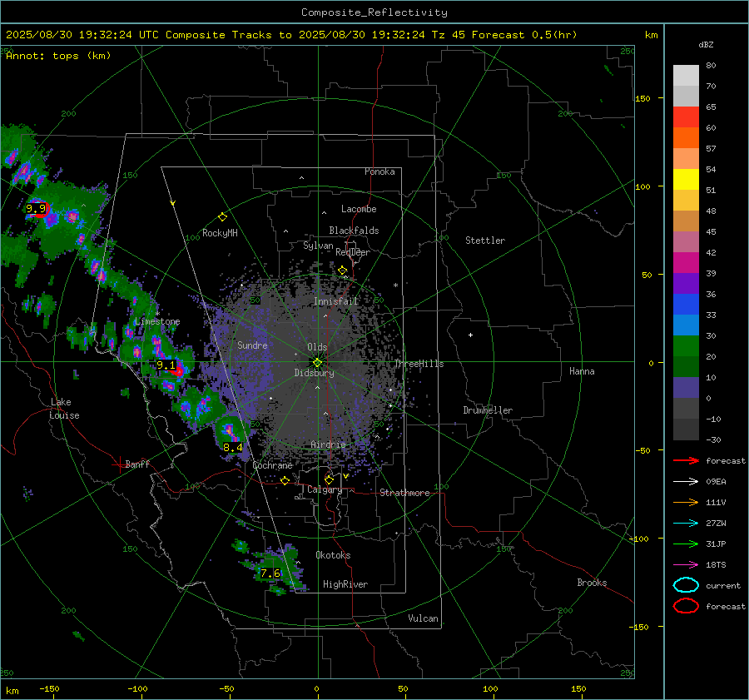Click the red forecast ellipse icon
Viewport: 749px width, 700px height.
coord(686,606)
